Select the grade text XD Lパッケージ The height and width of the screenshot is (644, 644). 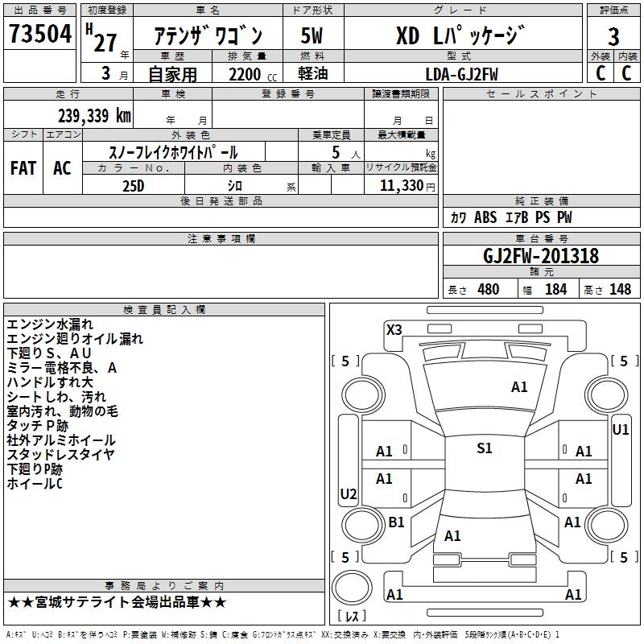point(461,35)
